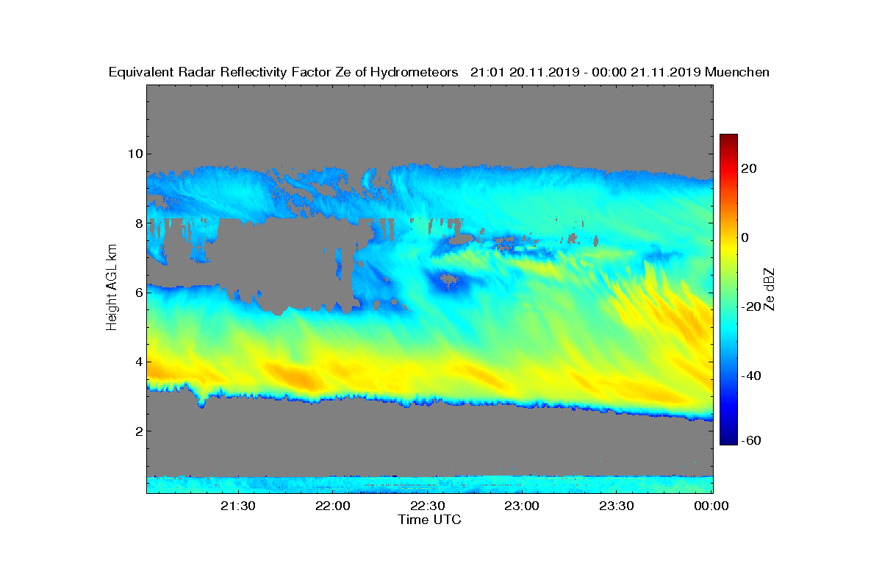Click the yellow band of the colorbar

coord(728,250)
